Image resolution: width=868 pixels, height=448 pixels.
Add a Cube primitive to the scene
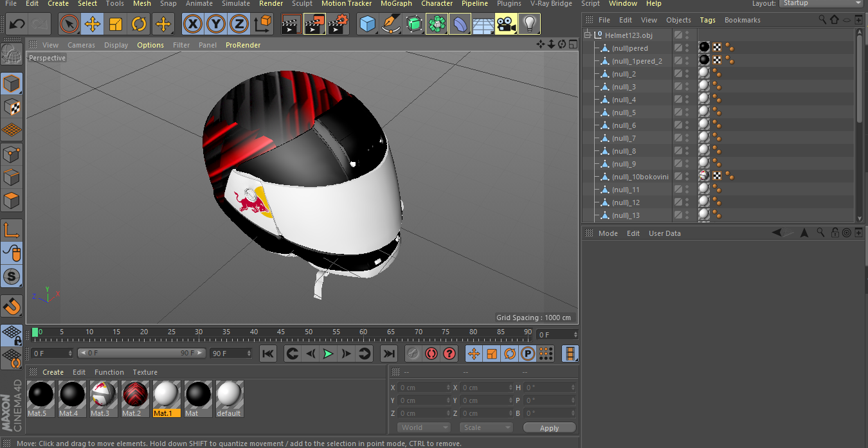tap(368, 24)
